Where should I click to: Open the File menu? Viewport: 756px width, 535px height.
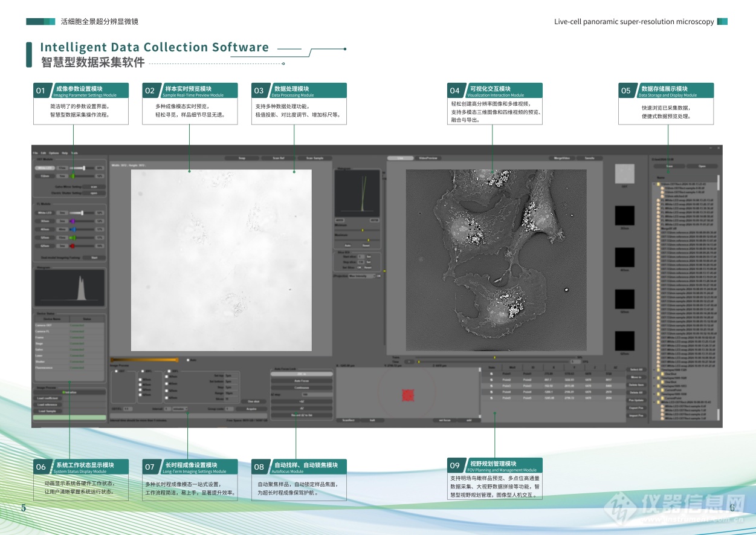pos(36,153)
